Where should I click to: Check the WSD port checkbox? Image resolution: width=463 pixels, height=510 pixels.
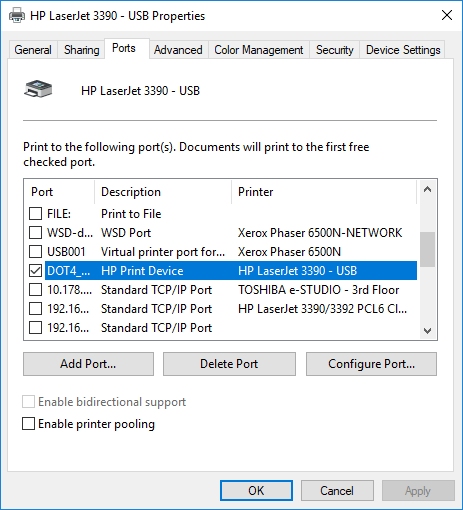tap(35, 233)
